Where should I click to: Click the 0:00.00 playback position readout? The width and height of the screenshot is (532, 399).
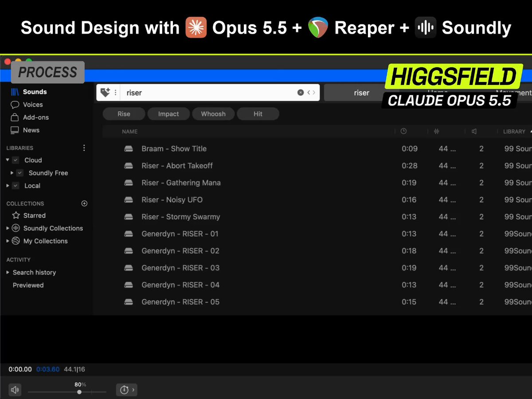pos(20,369)
